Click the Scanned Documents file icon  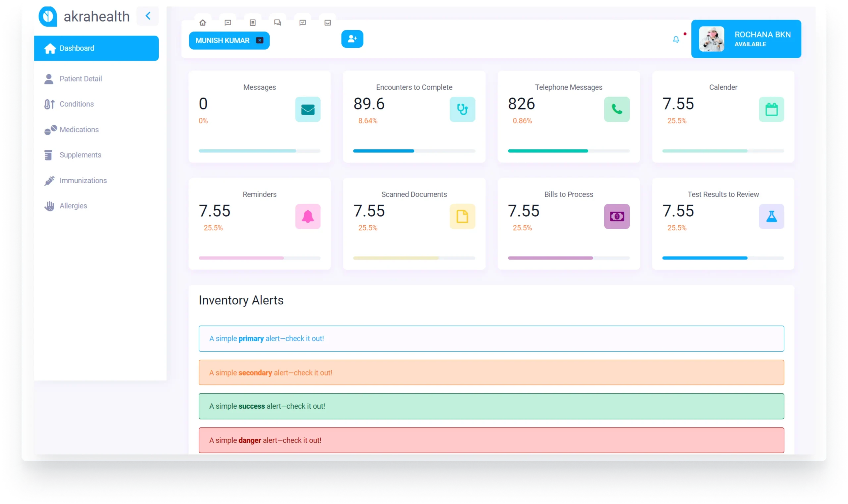coord(462,216)
